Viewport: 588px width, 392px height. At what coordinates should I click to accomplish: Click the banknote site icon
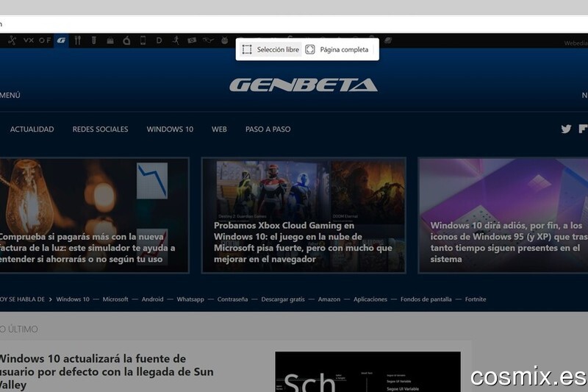click(x=192, y=40)
